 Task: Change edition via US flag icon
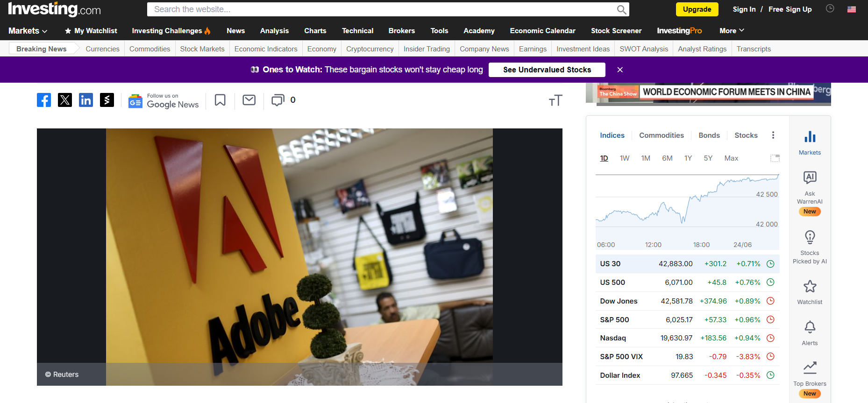point(852,9)
